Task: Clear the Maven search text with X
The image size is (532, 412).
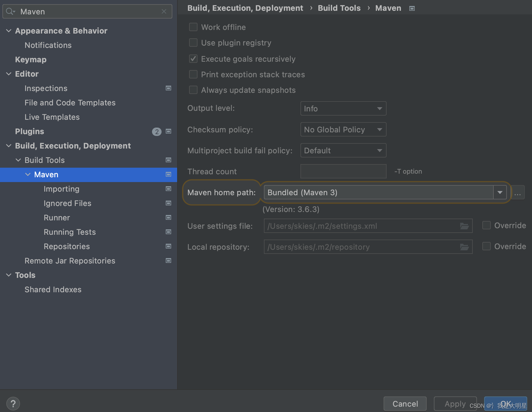Action: coord(164,11)
